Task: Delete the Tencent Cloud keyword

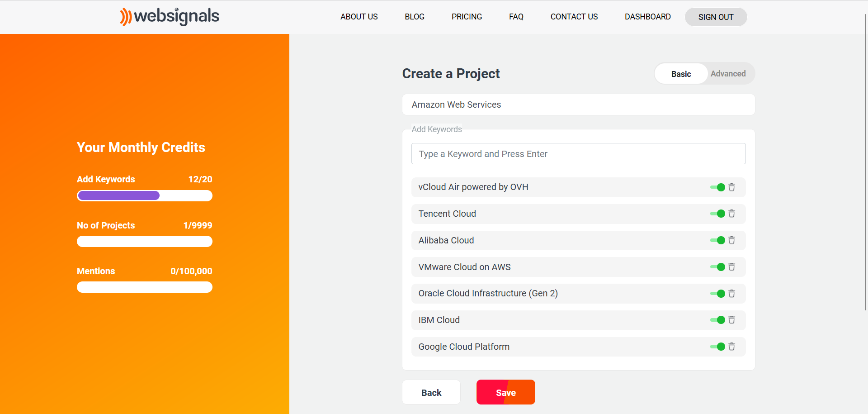Action: pos(731,214)
